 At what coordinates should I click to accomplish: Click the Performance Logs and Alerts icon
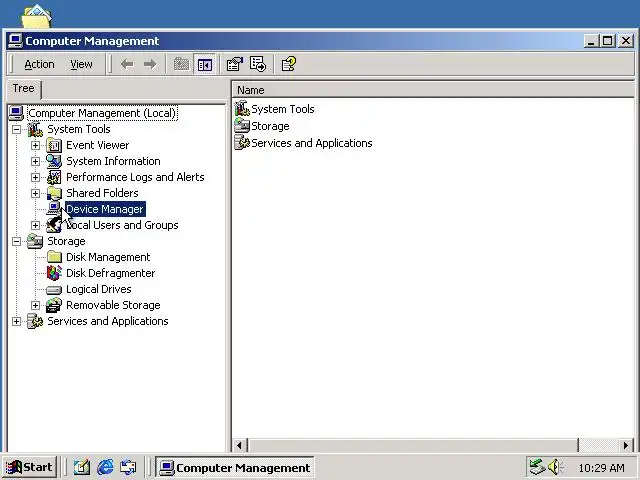54,177
